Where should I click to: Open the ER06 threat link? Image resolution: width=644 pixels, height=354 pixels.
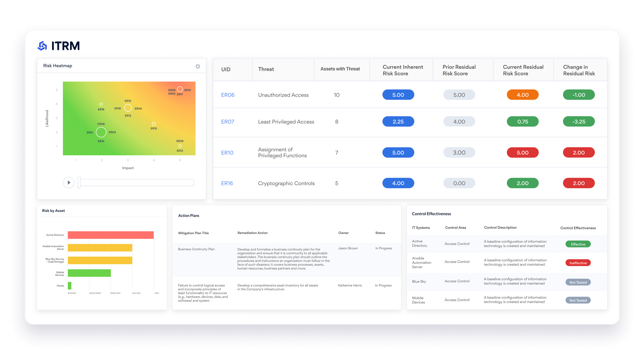pos(228,95)
